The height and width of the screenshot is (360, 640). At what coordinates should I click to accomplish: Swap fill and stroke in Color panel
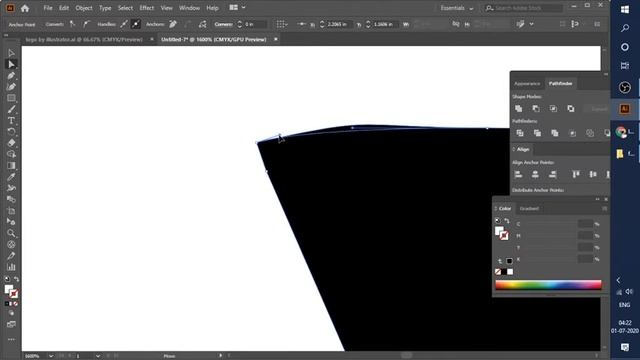pyautogui.click(x=507, y=221)
